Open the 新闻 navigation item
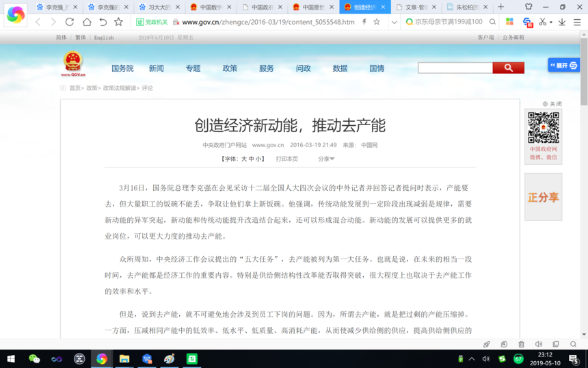 click(156, 68)
